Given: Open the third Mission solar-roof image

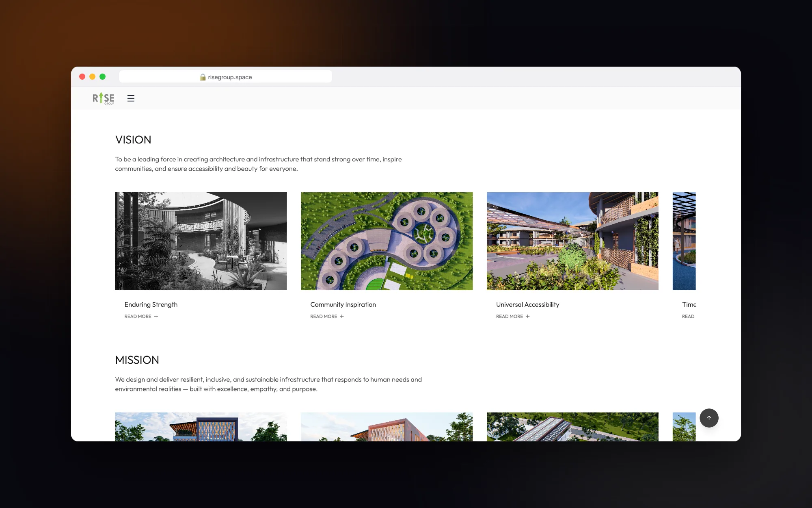Looking at the screenshot, I should [572, 427].
